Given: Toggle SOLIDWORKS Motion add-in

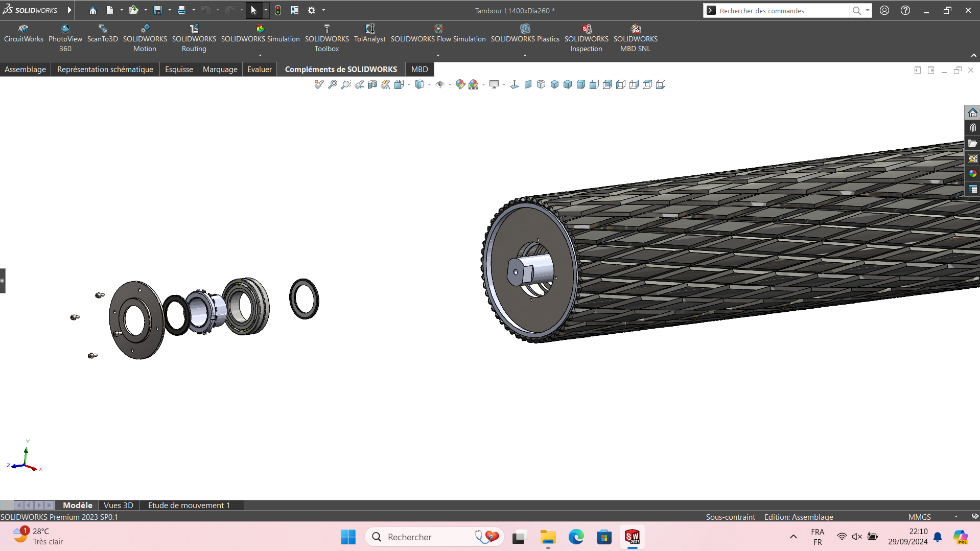Looking at the screenshot, I should (145, 38).
